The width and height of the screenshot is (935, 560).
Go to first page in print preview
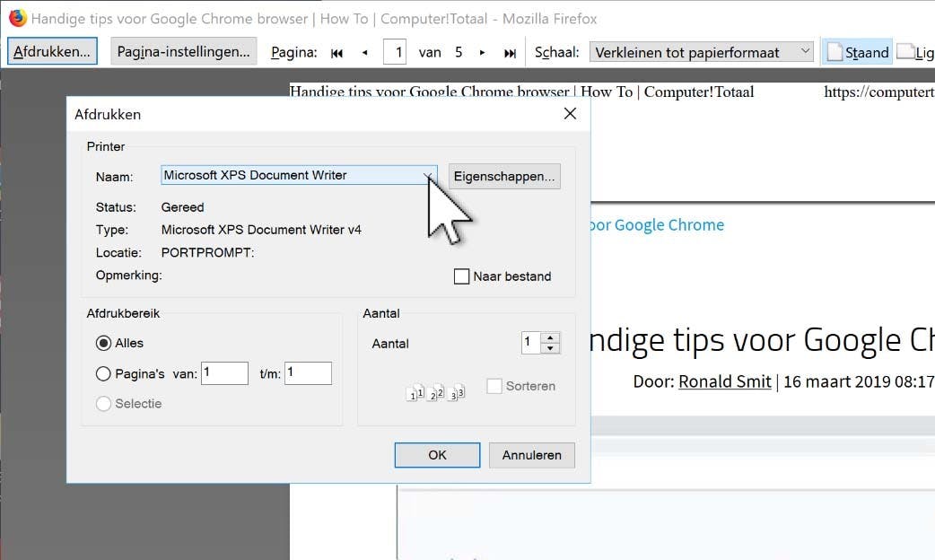tap(336, 52)
